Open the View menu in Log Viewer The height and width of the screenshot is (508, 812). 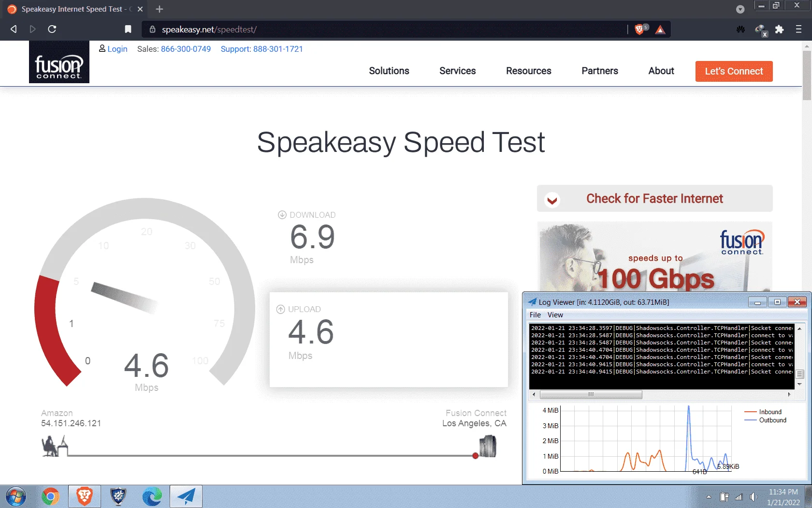point(555,315)
